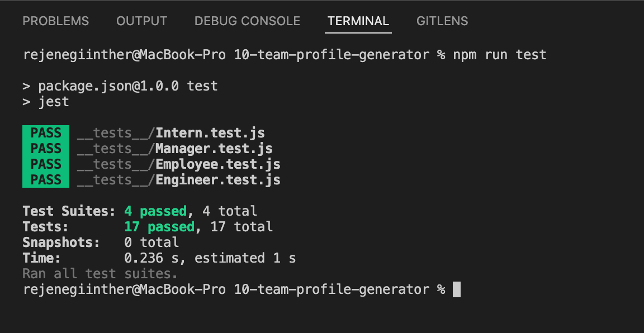This screenshot has width=644, height=333.
Task: Click the PASS badge next to Engineer.test.js
Action: point(46,179)
